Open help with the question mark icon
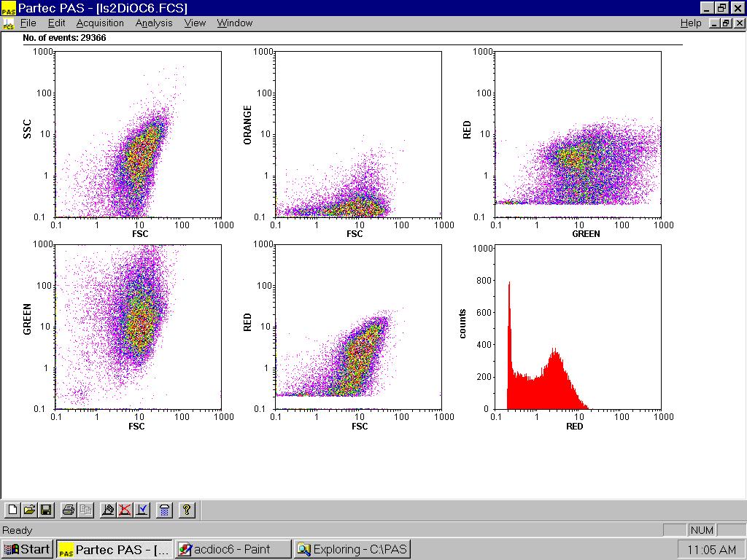The image size is (747, 560). pyautogui.click(x=187, y=510)
